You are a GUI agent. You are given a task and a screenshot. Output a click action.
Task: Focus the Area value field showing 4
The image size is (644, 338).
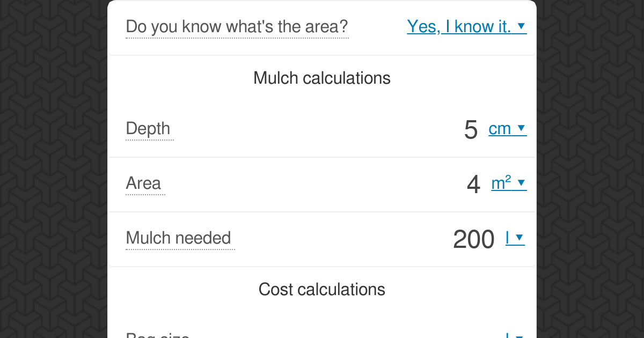point(473,185)
